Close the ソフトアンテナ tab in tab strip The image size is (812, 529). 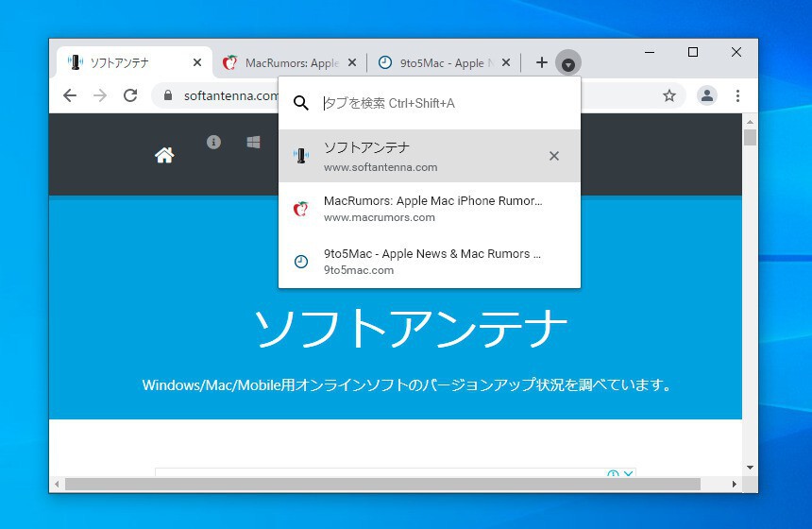197,62
